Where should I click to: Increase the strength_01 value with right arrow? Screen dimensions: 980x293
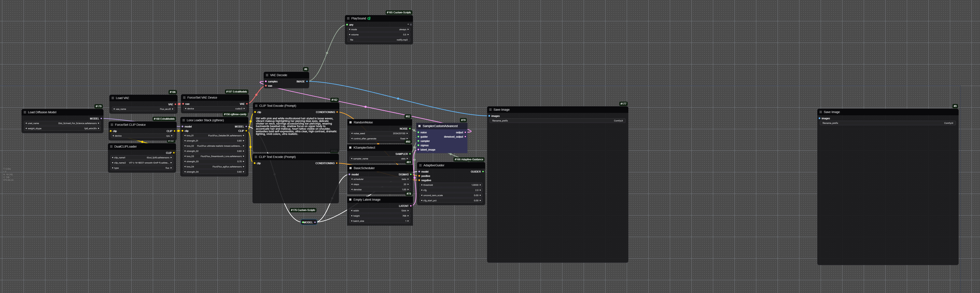pyautogui.click(x=243, y=141)
